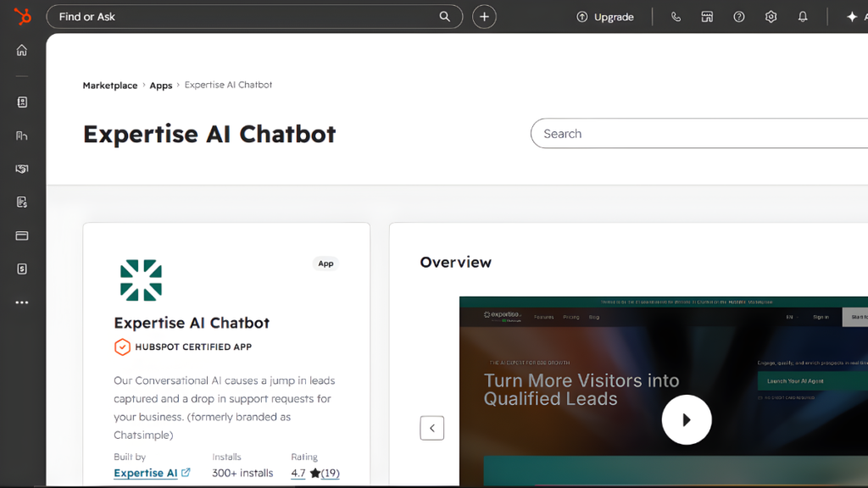Expand the sidebar more options ellipsis

(x=21, y=302)
